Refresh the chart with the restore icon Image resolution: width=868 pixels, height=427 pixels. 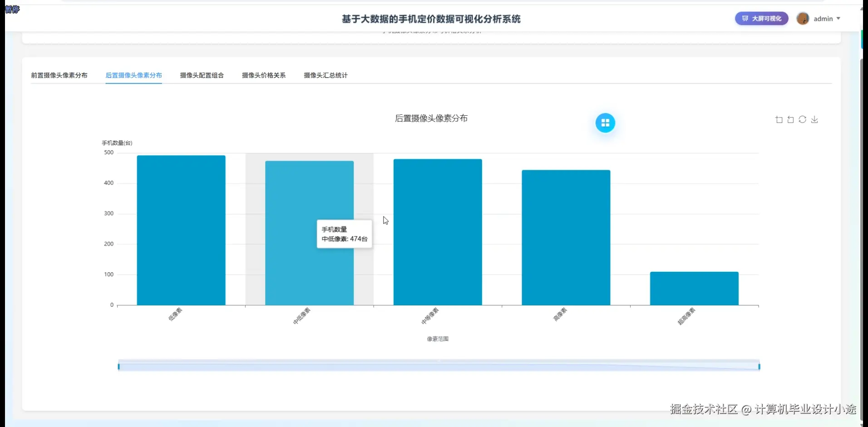(803, 119)
